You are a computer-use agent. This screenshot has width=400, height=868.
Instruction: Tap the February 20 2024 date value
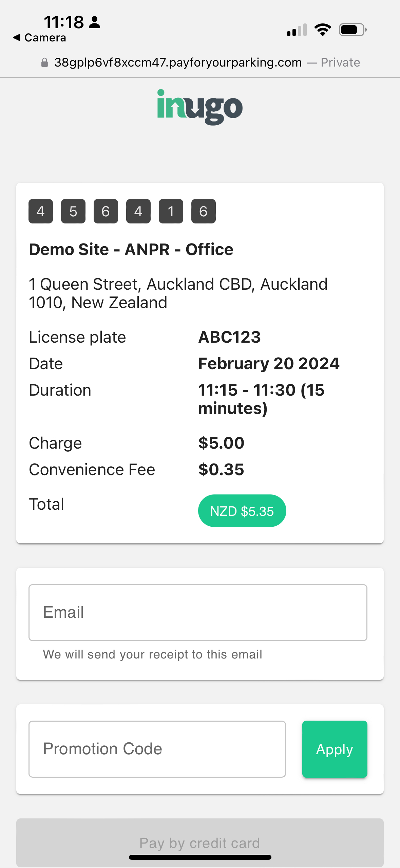coord(269,364)
